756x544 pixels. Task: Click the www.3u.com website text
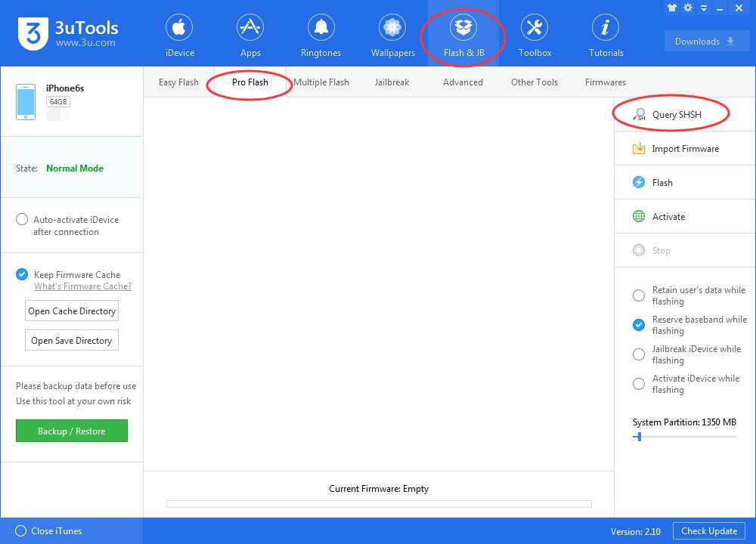coord(85,42)
